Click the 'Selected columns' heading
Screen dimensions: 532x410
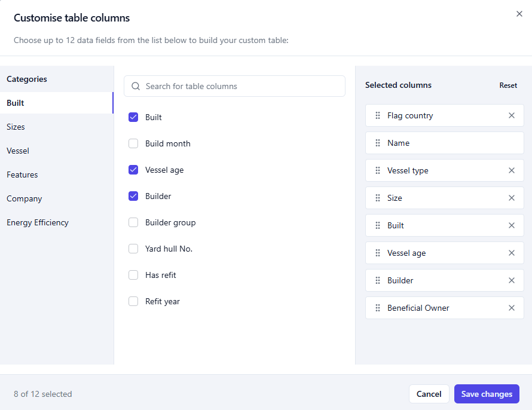click(398, 85)
